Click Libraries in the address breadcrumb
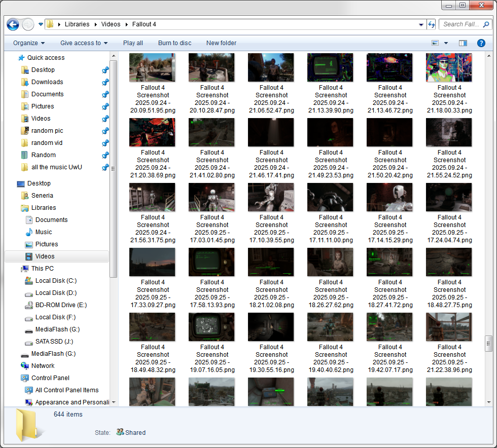Screen dimensions: 497x448 pyautogui.click(x=77, y=24)
